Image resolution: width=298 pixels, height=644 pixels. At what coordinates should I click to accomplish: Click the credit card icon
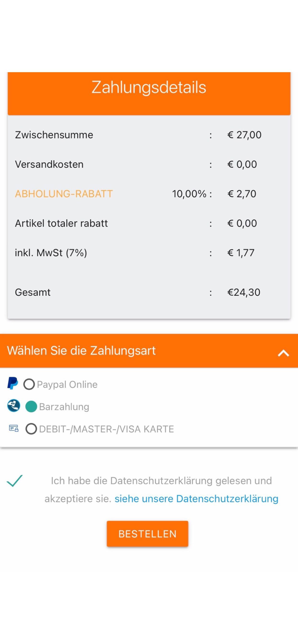[x=14, y=428]
